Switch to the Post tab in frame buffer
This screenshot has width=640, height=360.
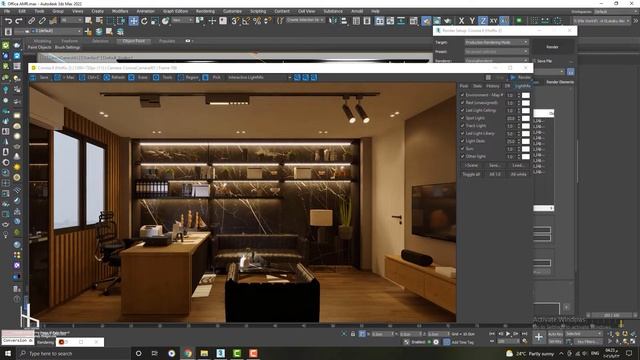coord(464,86)
